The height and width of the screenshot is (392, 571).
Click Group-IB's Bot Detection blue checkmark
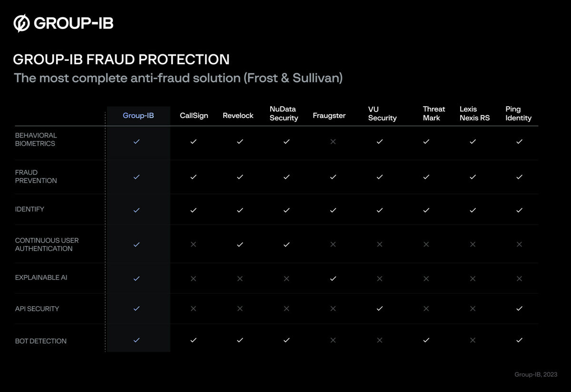137,340
